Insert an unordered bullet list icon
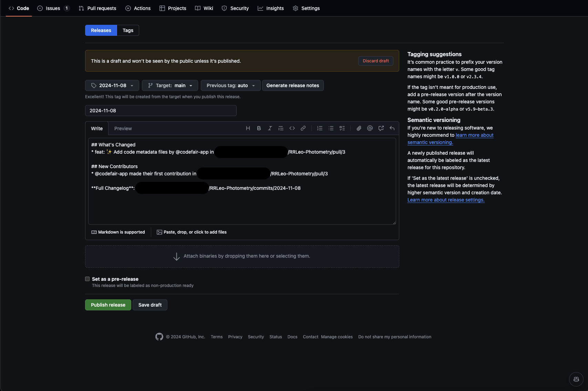588x391 pixels. [x=331, y=128]
